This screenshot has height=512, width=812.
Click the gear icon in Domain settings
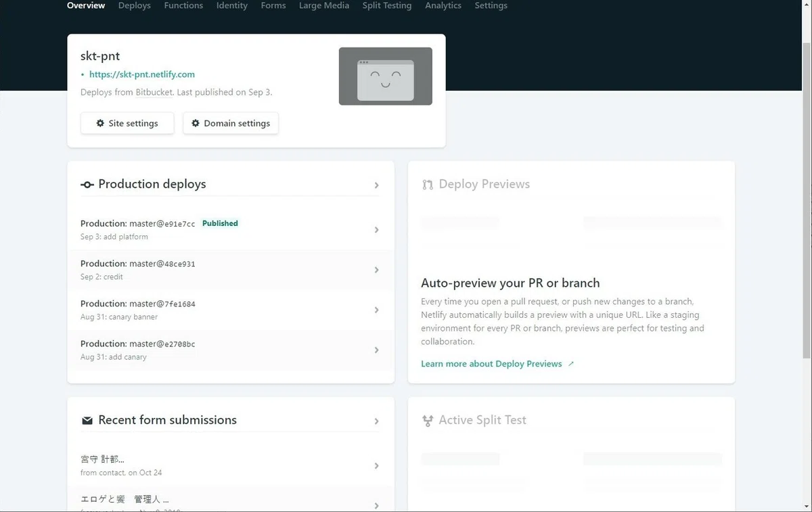point(196,123)
